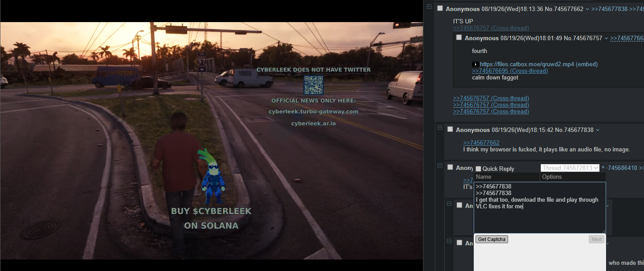Follow the >>745677662 quote link in post 745677838
Screen dimensions: 644x271
coord(481,143)
